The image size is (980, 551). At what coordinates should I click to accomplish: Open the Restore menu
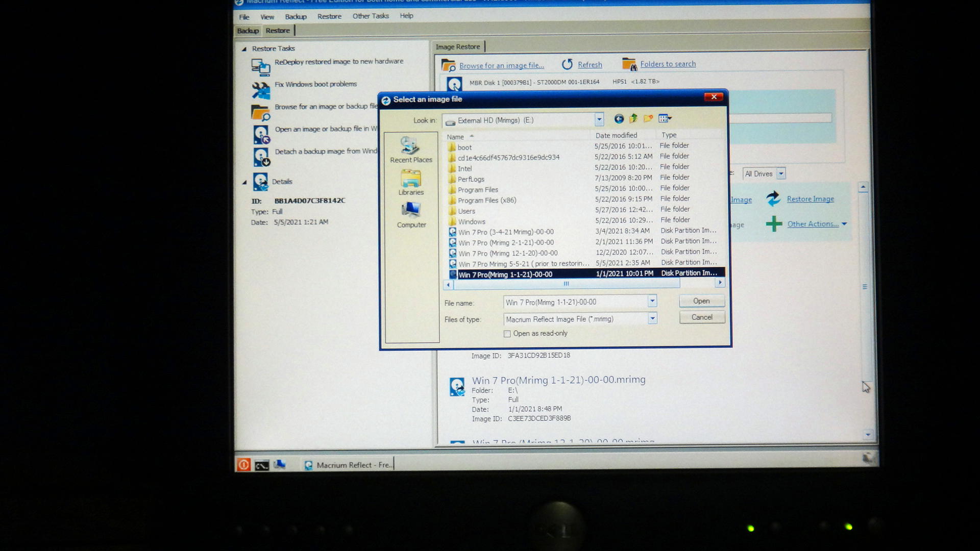329,16
